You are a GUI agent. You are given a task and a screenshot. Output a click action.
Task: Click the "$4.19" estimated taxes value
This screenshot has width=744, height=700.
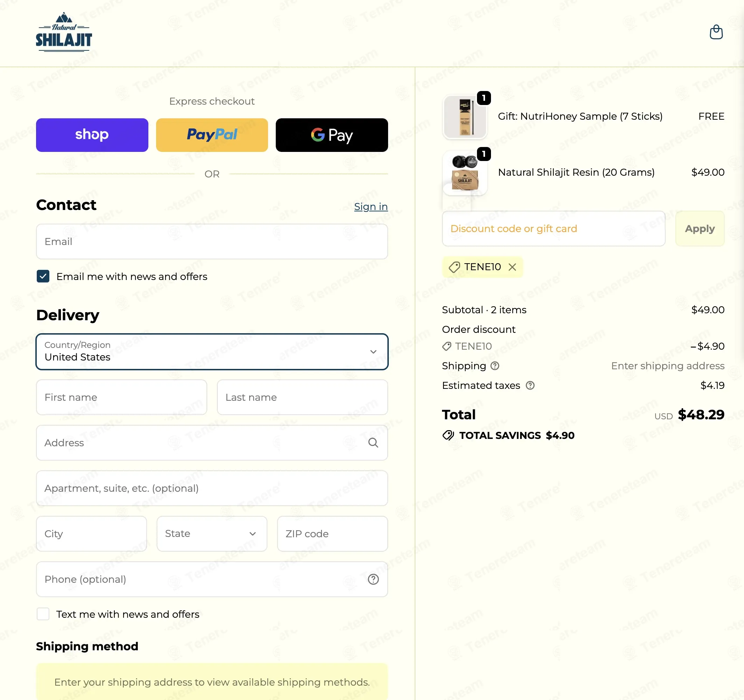tap(712, 385)
